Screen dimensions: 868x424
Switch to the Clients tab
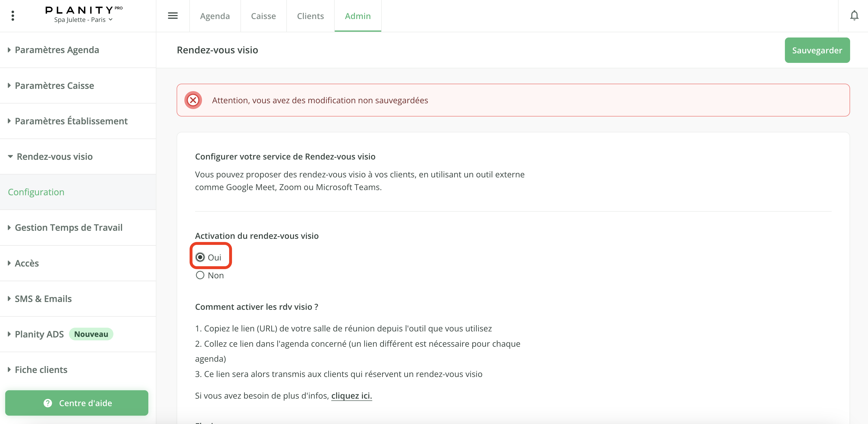310,16
